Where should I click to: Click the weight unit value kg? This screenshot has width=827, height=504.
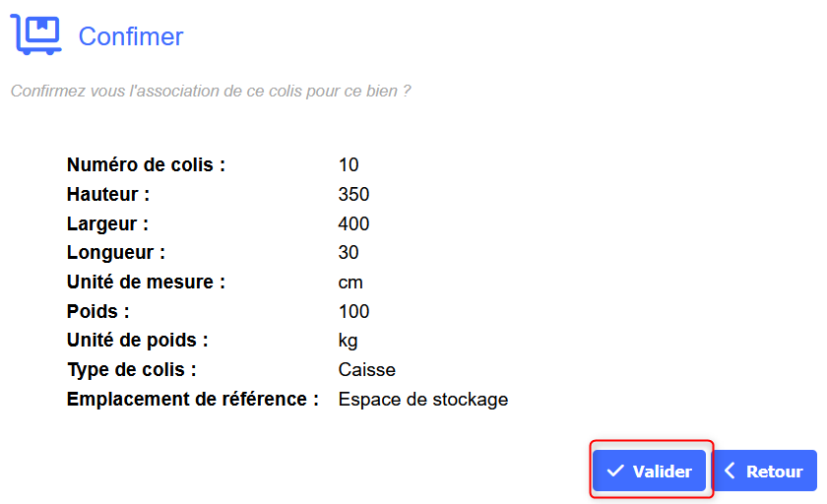click(348, 342)
